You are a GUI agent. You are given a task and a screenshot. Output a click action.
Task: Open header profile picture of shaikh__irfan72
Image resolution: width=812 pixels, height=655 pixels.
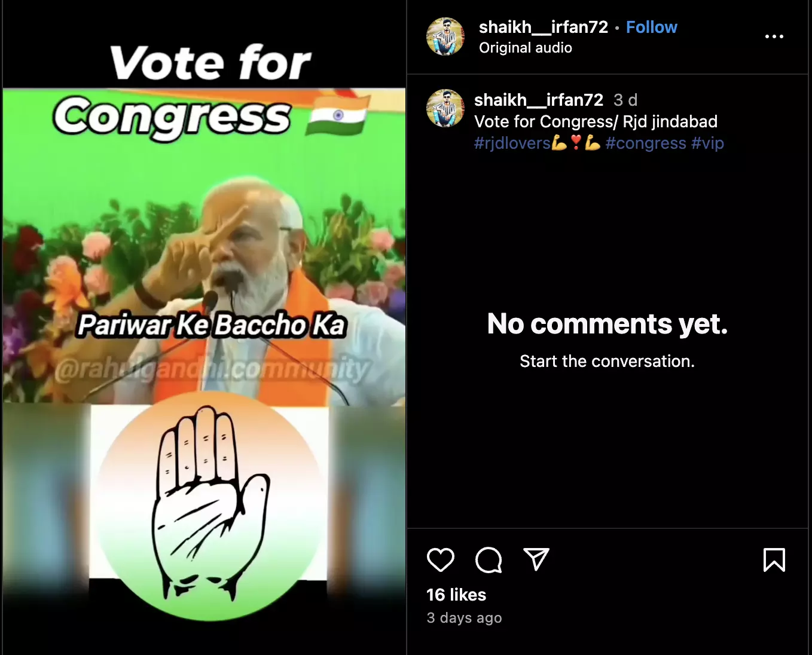point(445,36)
